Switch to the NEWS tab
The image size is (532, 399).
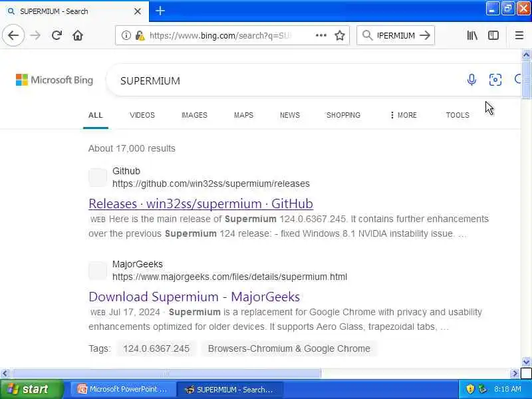[x=290, y=115]
